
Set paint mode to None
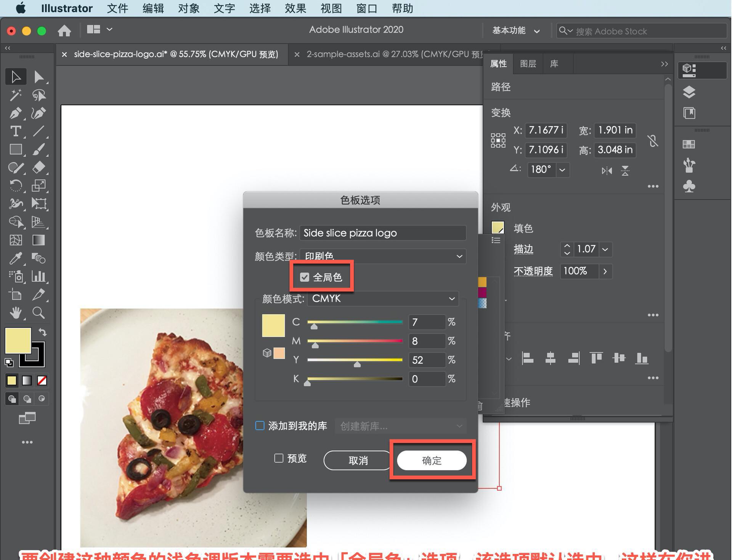pyautogui.click(x=42, y=380)
